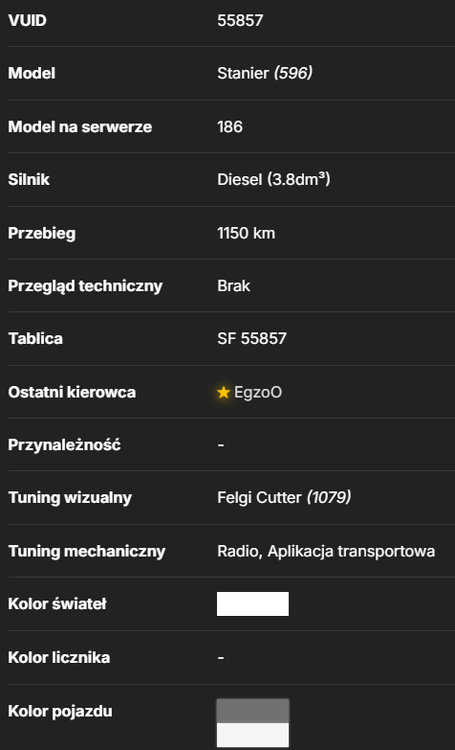Select the Diesel (3.8dm³) engine text
455x750 pixels.
point(274,179)
